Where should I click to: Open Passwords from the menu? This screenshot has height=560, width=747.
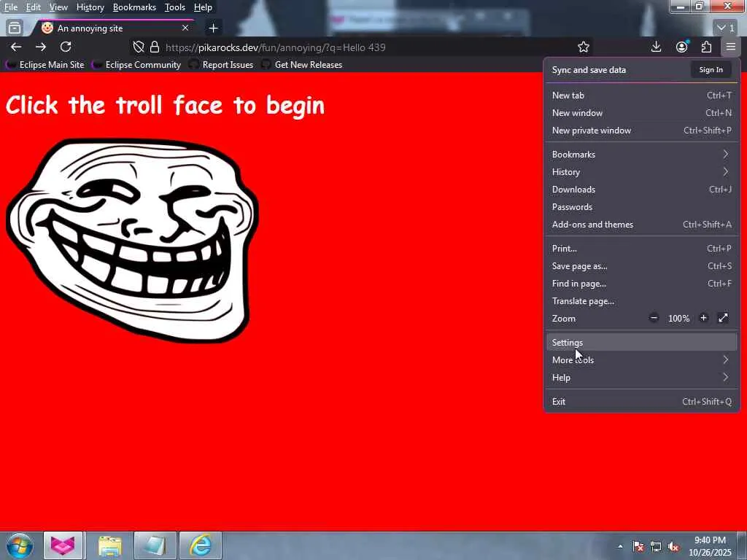pos(641,207)
